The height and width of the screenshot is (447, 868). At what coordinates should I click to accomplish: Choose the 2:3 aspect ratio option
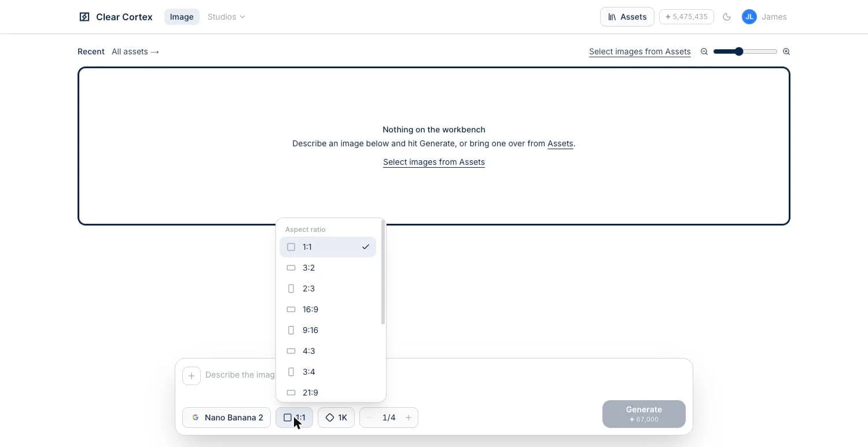328,289
